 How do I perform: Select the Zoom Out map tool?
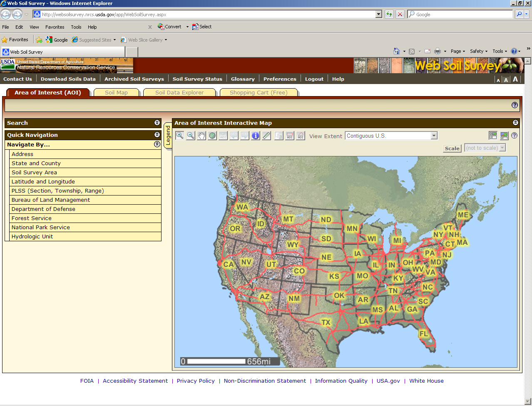[191, 136]
